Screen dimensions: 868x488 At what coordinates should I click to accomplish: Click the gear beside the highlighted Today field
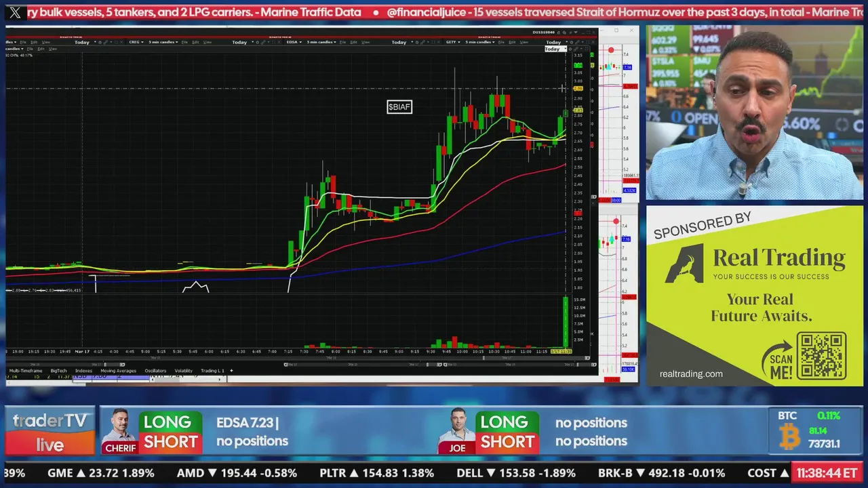[570, 49]
